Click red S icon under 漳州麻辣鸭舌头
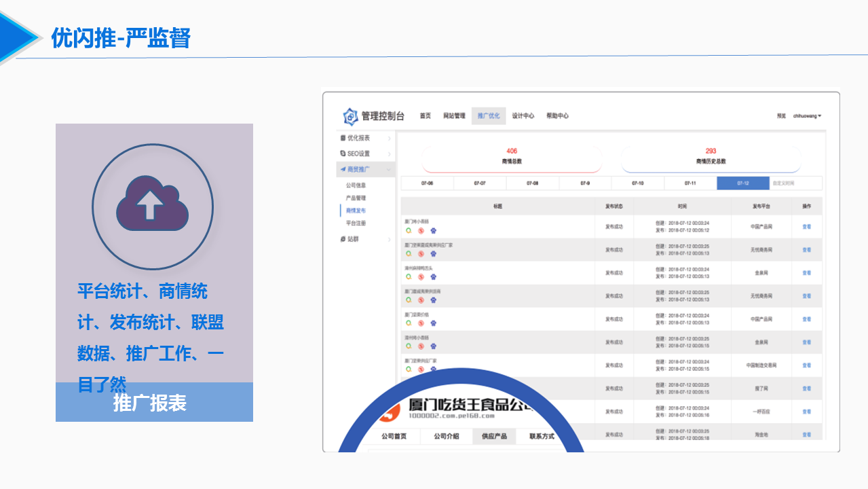This screenshot has height=489, width=868. [x=421, y=276]
